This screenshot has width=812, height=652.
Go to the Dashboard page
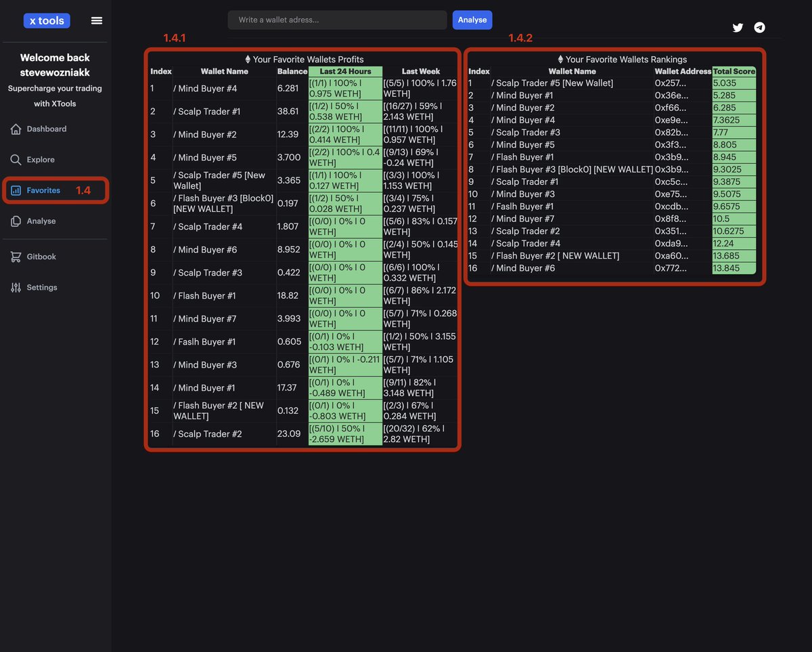[47, 129]
